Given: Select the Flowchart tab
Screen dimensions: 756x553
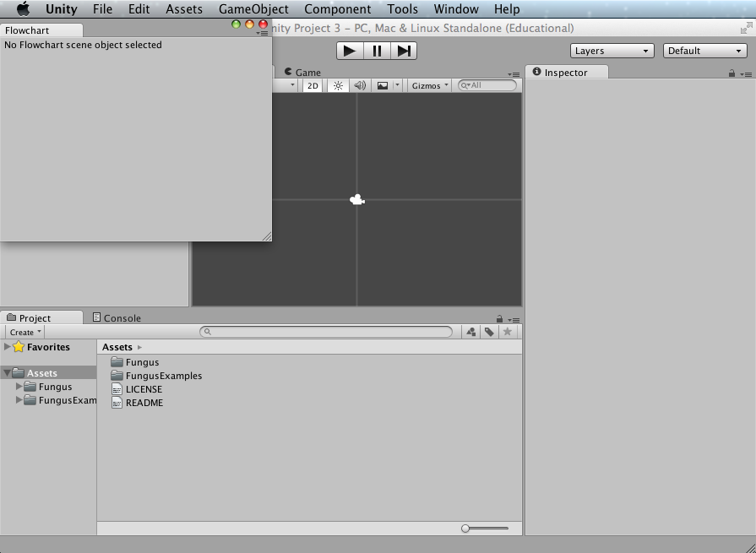Looking at the screenshot, I should pos(41,30).
